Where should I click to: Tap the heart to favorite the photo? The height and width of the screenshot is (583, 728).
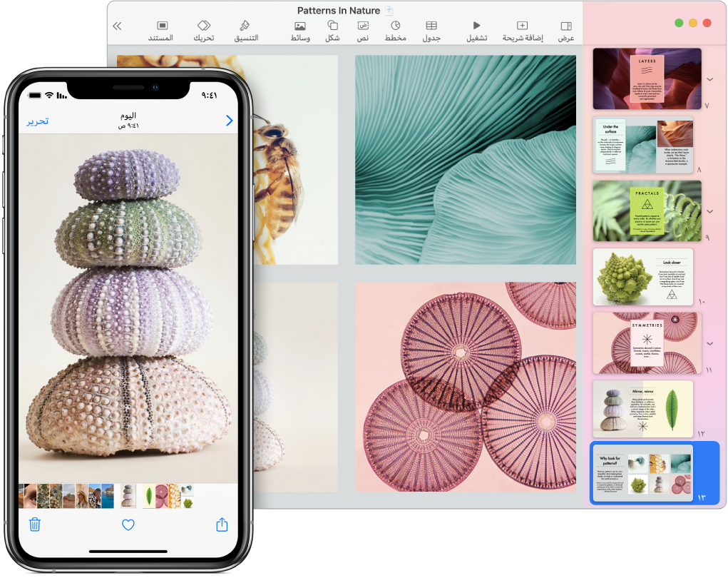128,524
